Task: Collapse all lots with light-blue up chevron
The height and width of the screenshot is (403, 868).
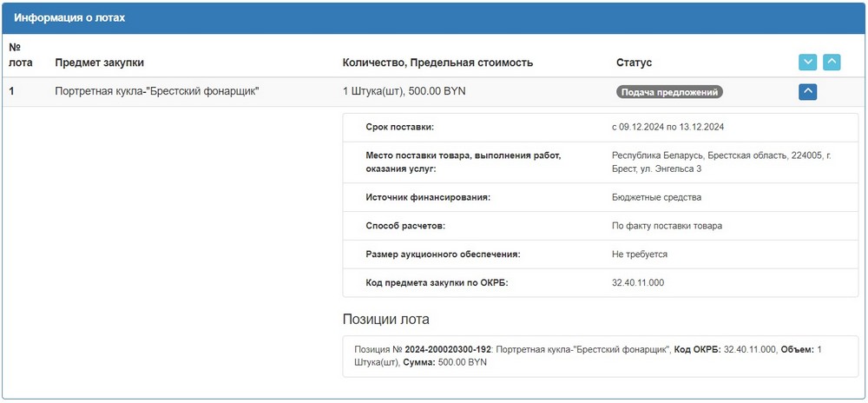Action: (832, 63)
